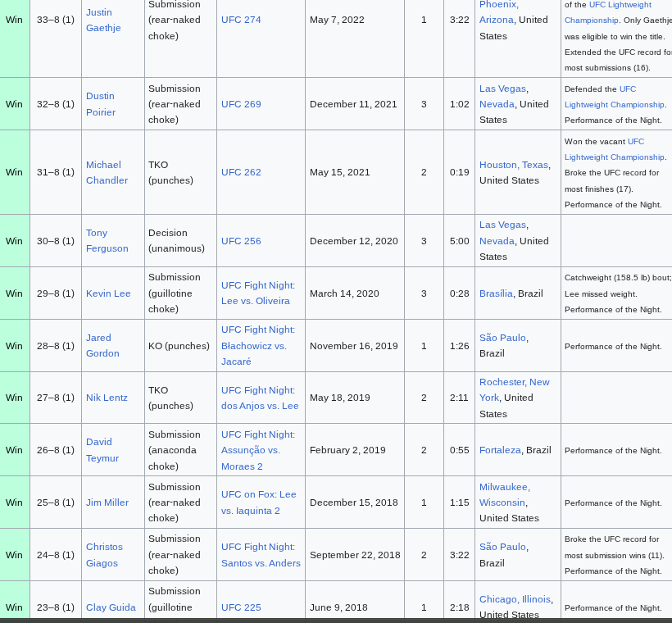Click UFC Lightweight Championship in UFC 262 notes
The image size is (672, 623).
click(614, 149)
